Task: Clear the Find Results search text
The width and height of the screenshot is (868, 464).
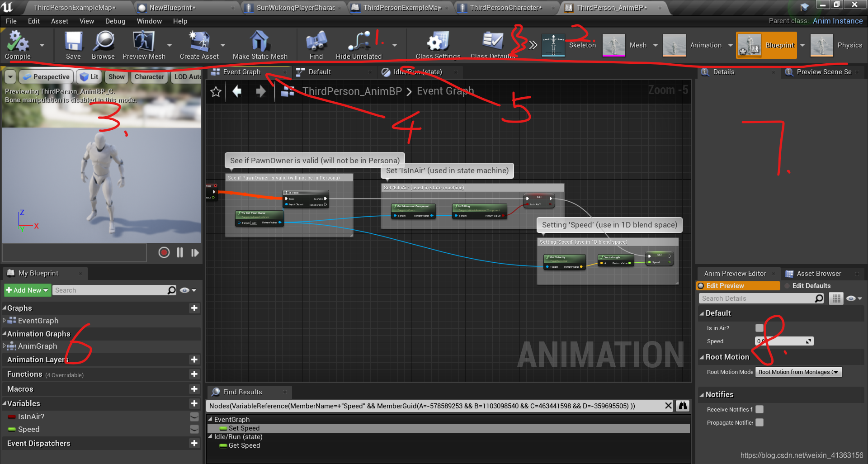Action: (668, 406)
